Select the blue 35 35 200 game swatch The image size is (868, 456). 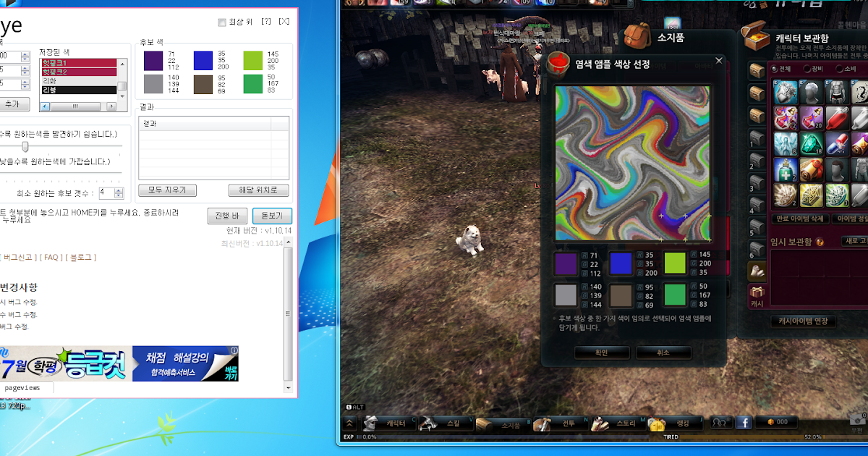[621, 263]
